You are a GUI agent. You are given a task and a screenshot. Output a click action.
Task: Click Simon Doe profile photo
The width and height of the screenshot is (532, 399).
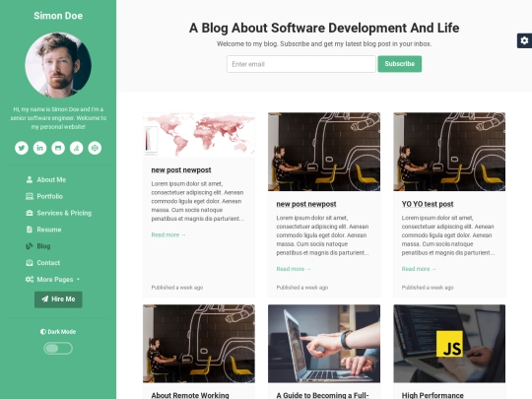pos(58,65)
